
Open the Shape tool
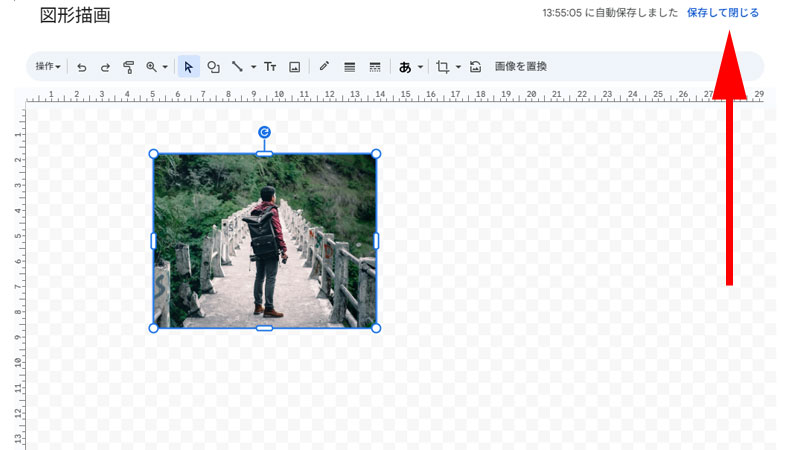point(213,67)
